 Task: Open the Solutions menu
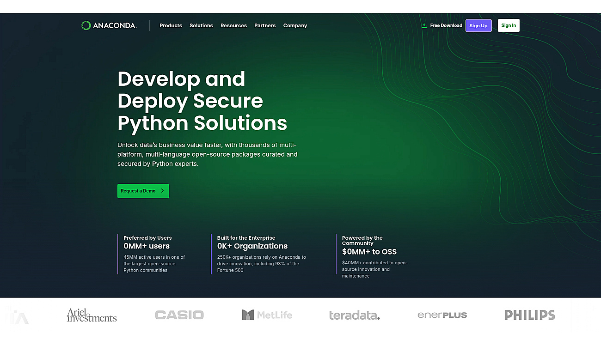coord(201,26)
